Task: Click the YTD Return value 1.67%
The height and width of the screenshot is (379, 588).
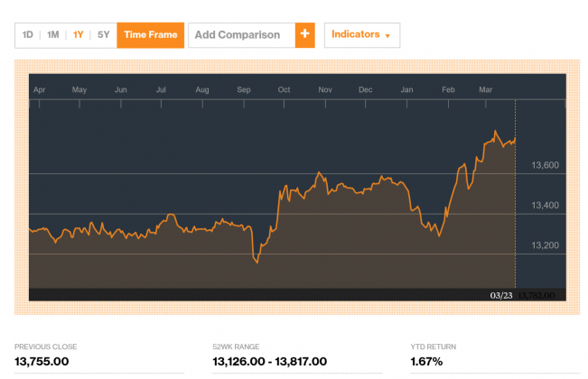Action: pyautogui.click(x=426, y=362)
